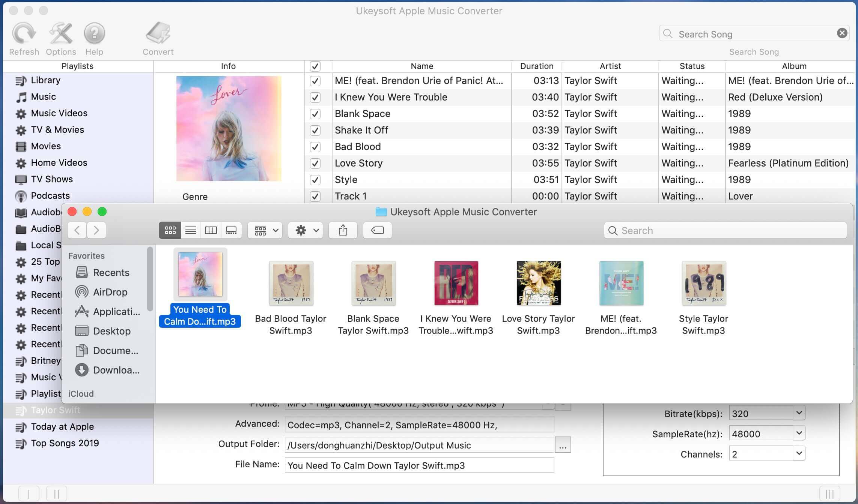Click the Help icon for support
Image resolution: width=858 pixels, height=504 pixels.
click(x=94, y=37)
